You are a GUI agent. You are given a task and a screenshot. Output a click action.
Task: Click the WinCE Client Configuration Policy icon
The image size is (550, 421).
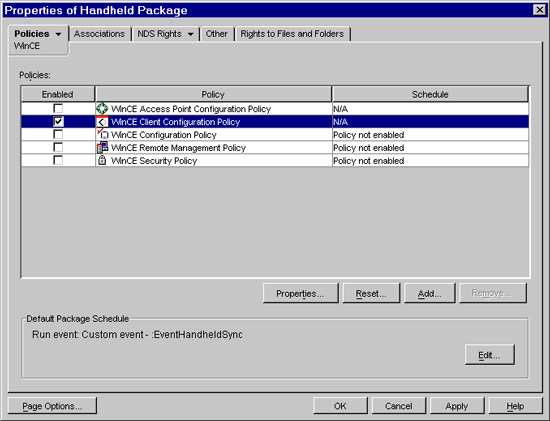[x=102, y=122]
